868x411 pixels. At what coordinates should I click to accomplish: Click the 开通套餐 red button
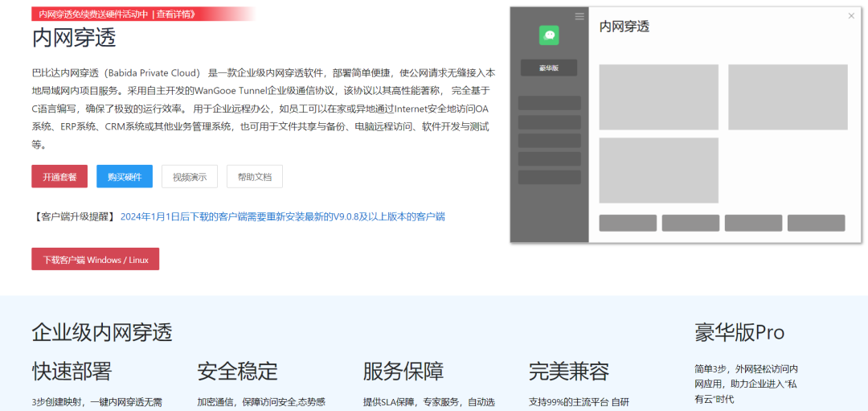click(59, 177)
